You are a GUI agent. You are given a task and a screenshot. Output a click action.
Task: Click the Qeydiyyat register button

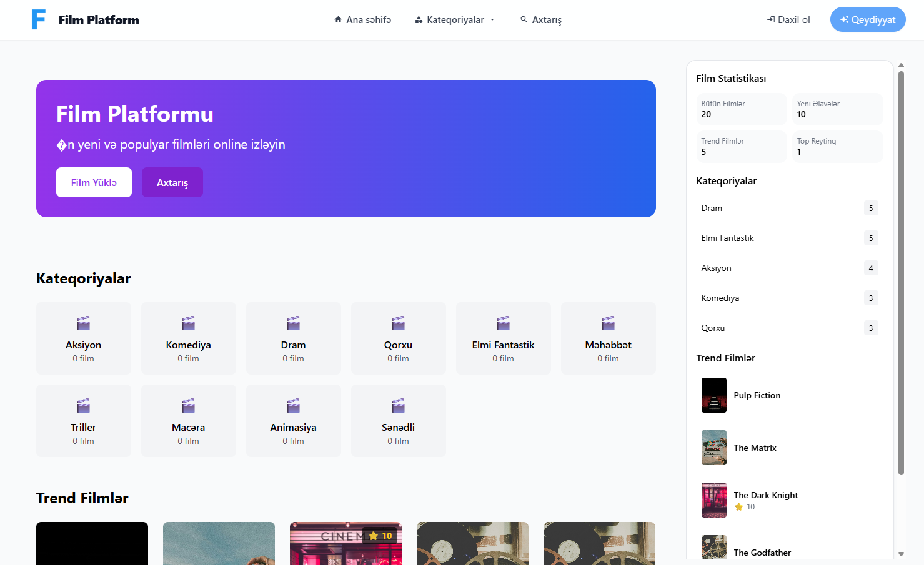(x=867, y=19)
